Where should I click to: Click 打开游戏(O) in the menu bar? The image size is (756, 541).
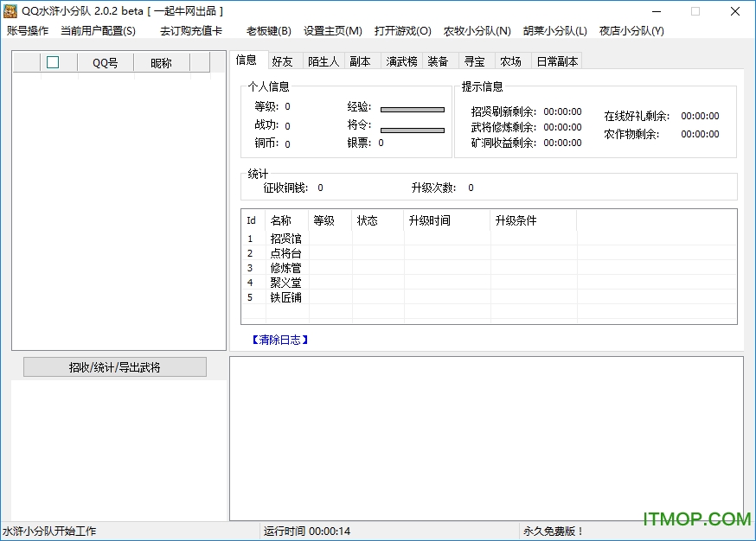(402, 31)
